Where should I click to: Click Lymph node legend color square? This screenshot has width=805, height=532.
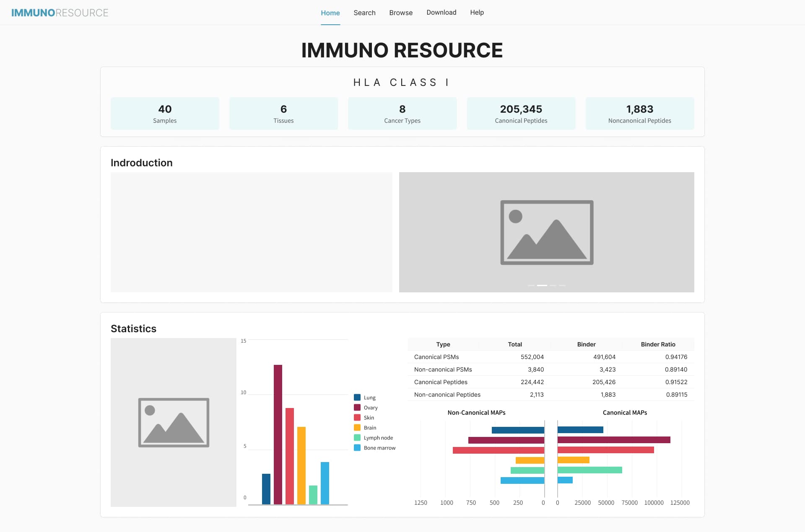(357, 438)
